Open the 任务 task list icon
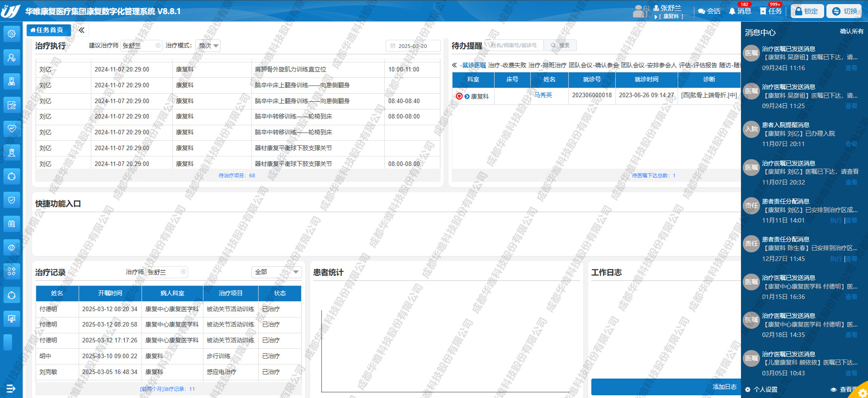The width and height of the screenshot is (868, 398). [x=770, y=11]
